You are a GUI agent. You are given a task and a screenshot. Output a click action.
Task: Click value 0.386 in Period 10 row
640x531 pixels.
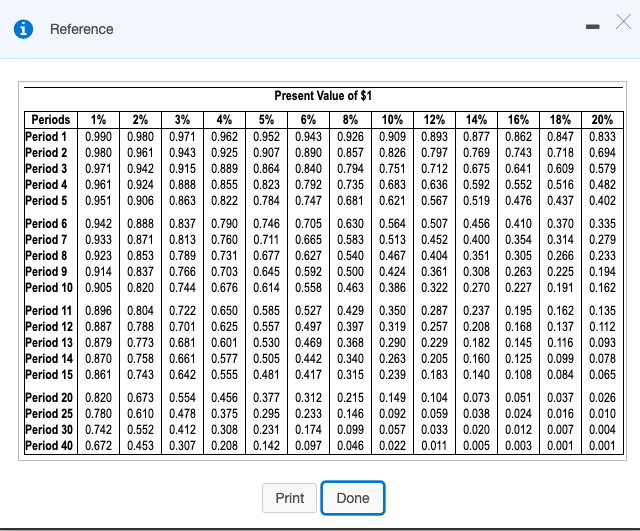coord(393,287)
